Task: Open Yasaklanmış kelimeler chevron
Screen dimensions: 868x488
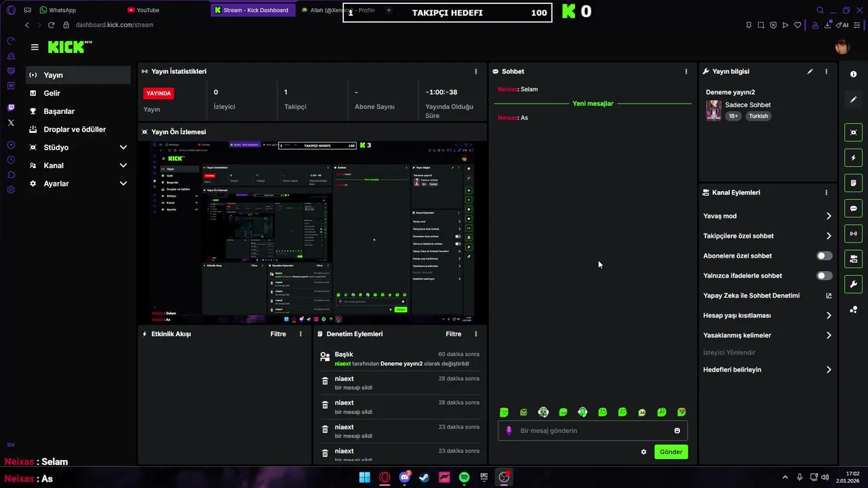Action: point(828,335)
